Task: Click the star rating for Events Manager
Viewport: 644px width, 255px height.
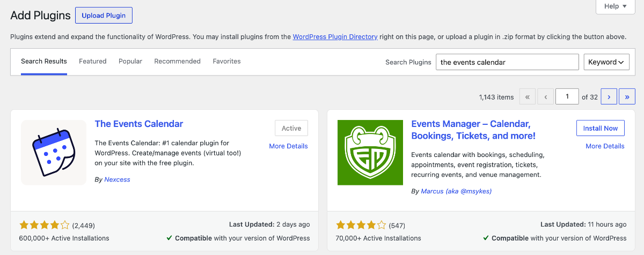Action: click(x=361, y=225)
